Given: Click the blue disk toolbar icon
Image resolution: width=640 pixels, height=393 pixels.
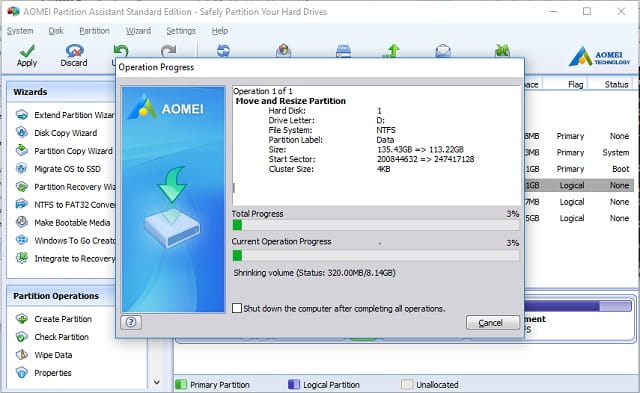Looking at the screenshot, I should point(343,51).
